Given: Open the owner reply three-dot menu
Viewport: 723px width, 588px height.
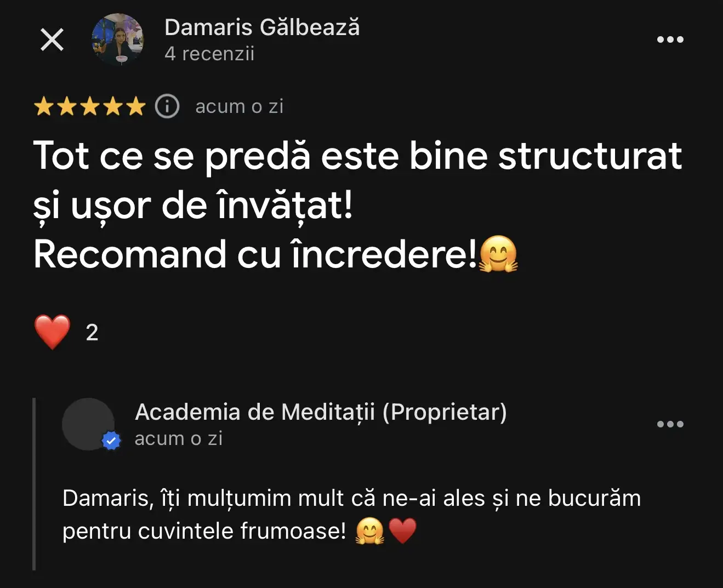Looking at the screenshot, I should point(670,424).
